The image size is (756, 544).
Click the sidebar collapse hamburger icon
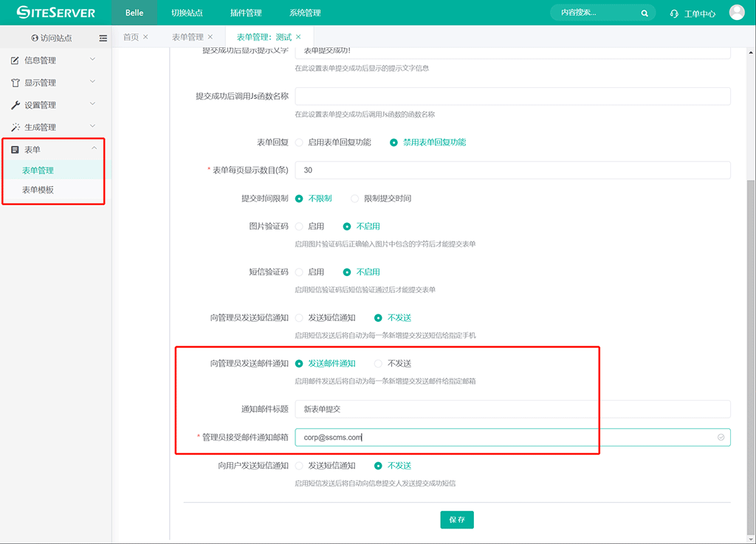[x=103, y=38]
